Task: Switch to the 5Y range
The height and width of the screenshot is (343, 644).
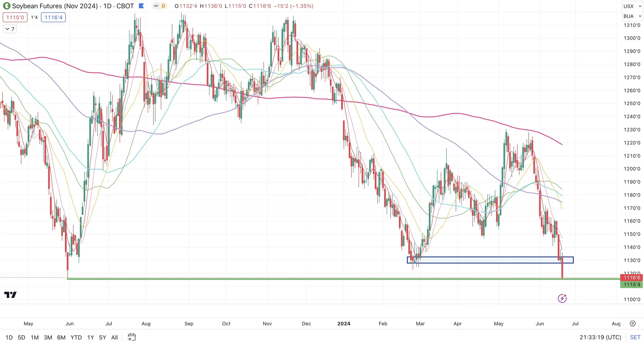Action: [x=102, y=337]
